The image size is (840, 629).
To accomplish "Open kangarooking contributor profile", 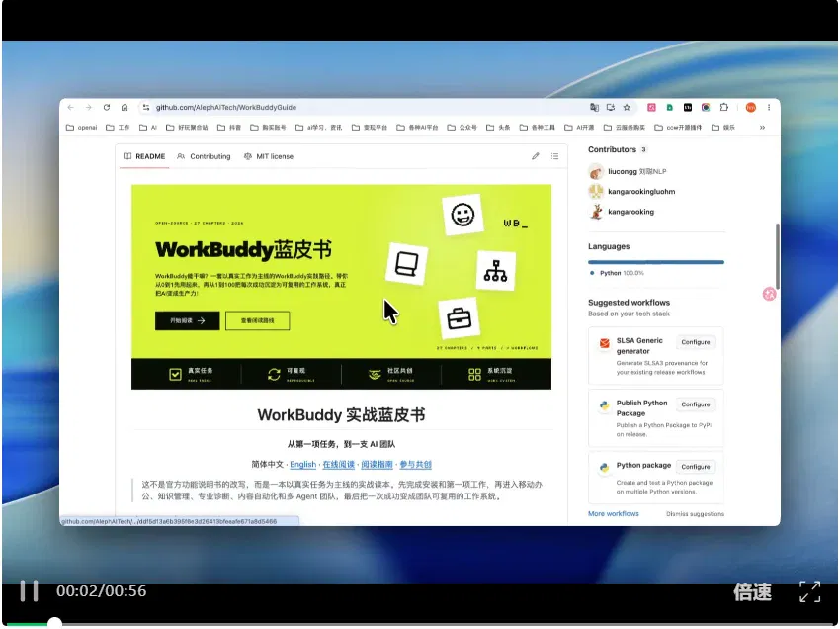I will (630, 212).
